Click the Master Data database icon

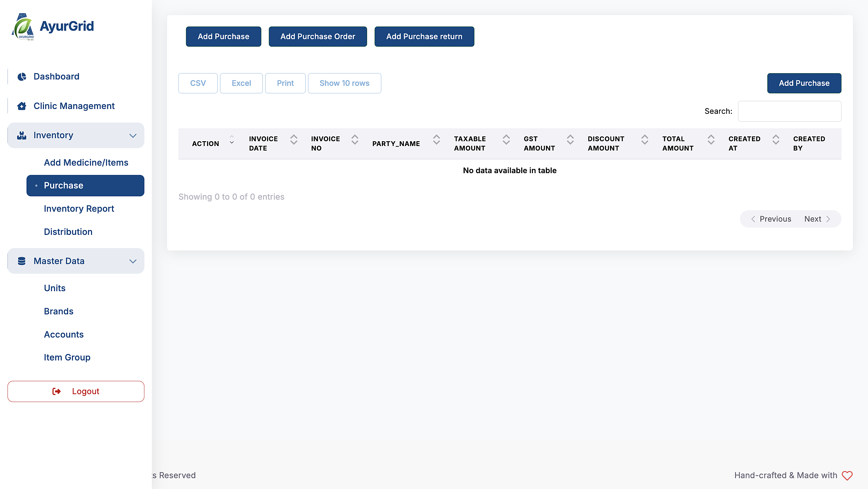22,261
